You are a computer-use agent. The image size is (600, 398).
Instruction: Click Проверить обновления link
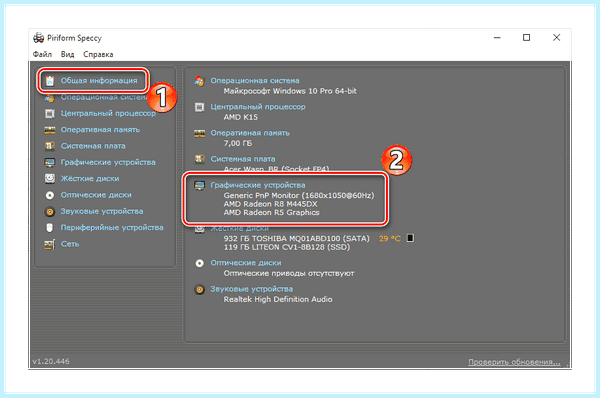pyautogui.click(x=514, y=362)
